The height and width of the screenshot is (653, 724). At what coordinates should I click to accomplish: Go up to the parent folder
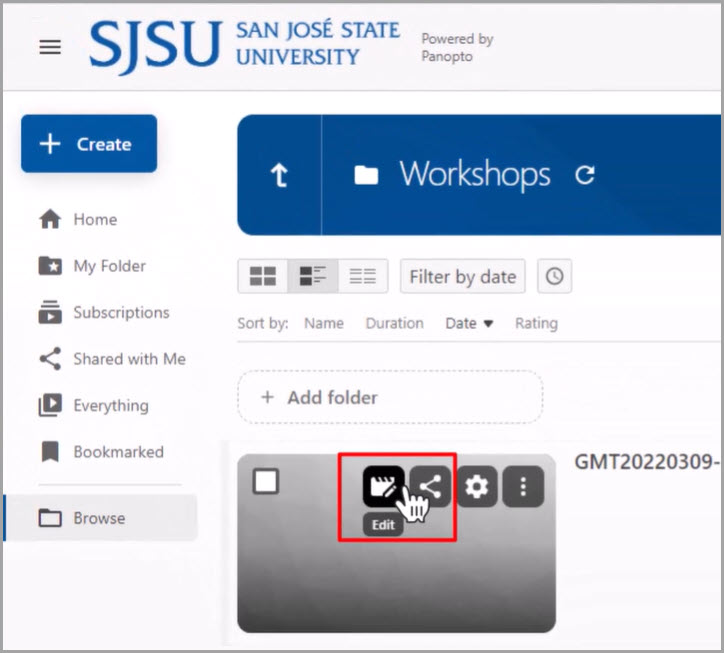279,175
